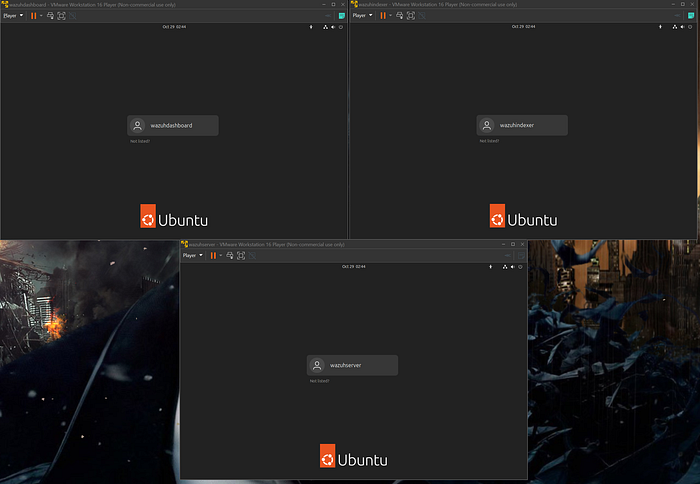
Task: Open the Player menu in wazuhdashboard window
Action: click(x=13, y=16)
